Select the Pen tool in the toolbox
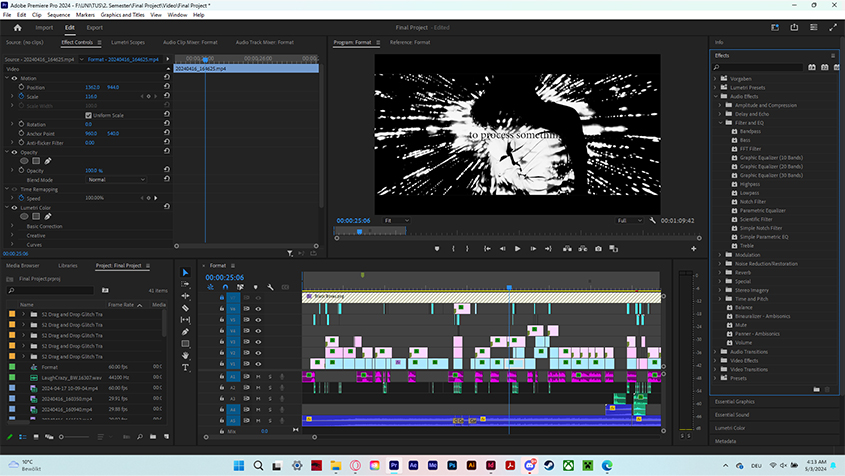Viewport: 845px width, 476px height. point(185,332)
